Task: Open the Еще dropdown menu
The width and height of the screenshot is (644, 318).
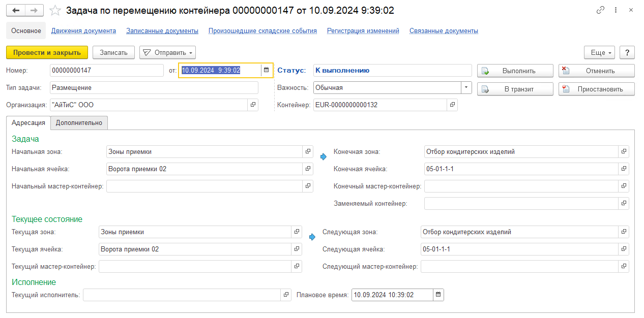Action: pos(600,52)
